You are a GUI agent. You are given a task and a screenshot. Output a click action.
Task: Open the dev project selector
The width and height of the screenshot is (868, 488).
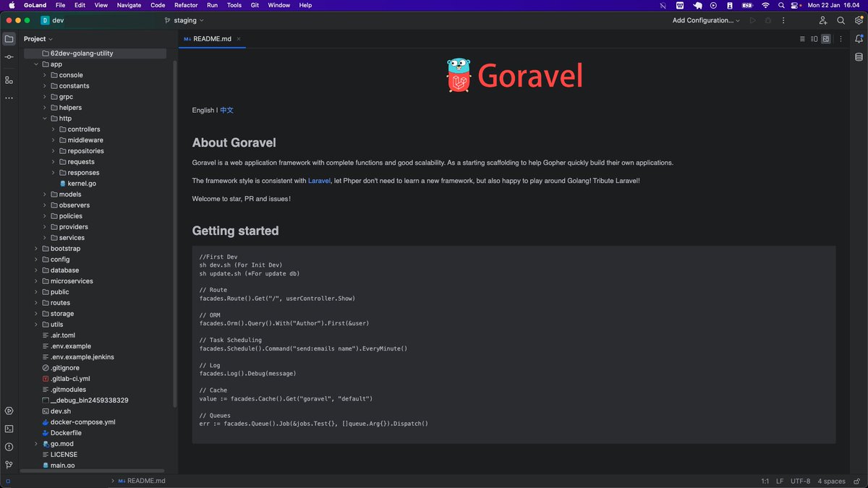(53, 20)
